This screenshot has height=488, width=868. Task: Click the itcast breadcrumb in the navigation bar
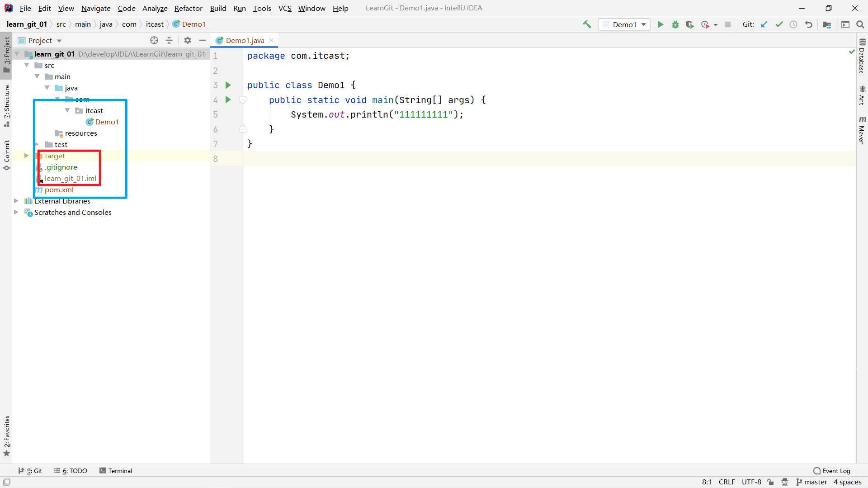point(155,24)
